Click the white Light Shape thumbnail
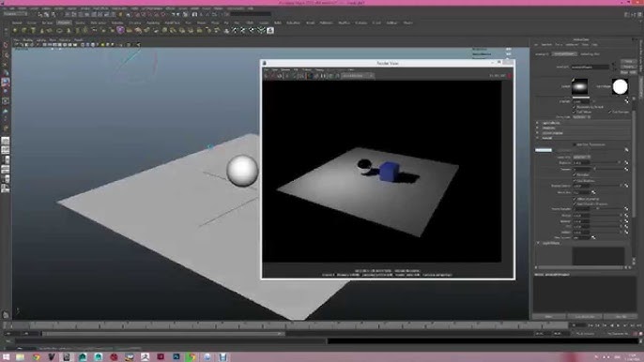644x362 pixels. coord(621,86)
